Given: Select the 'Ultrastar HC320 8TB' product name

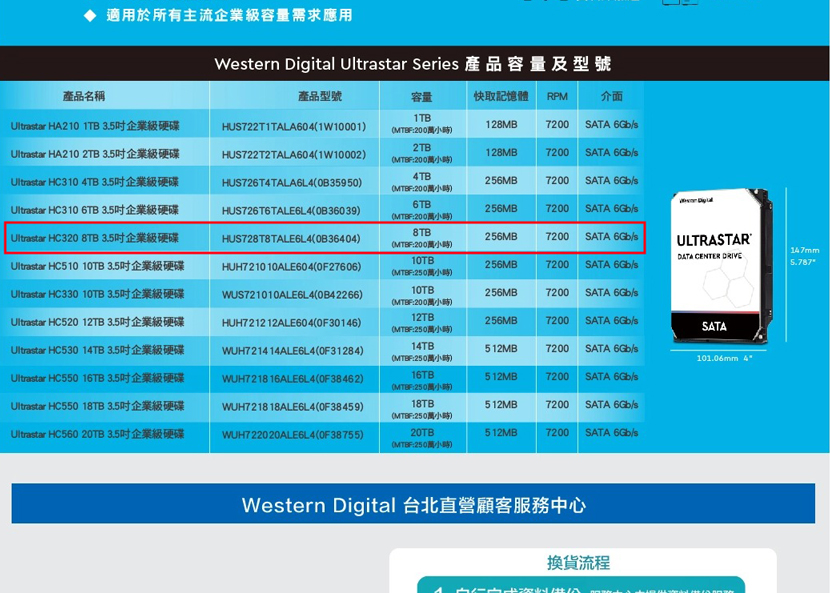Looking at the screenshot, I should click(95, 238).
